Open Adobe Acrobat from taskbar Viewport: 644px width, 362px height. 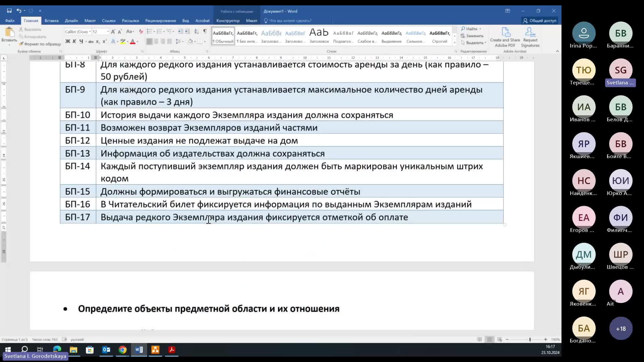(x=172, y=350)
